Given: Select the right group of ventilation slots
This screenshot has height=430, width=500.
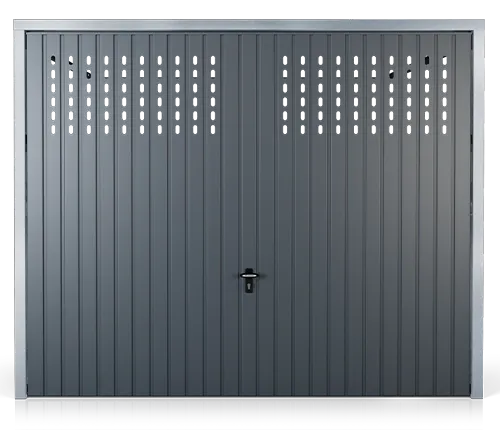Looking at the screenshot, I should [365, 95].
